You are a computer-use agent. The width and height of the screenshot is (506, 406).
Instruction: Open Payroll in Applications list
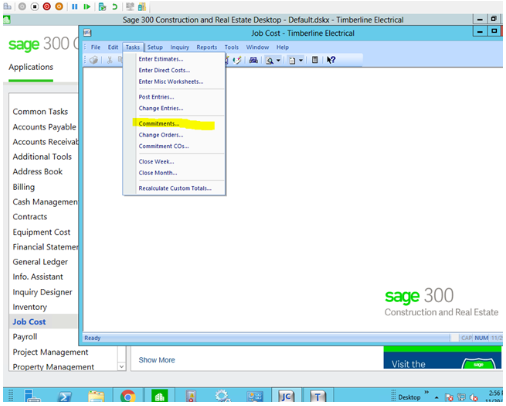(25, 337)
